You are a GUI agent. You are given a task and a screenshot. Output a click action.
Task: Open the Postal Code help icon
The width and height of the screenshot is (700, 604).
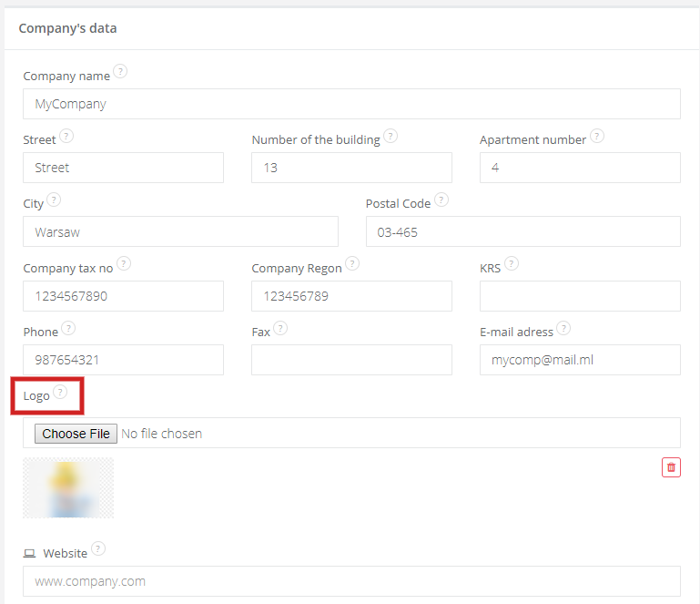pyautogui.click(x=441, y=200)
